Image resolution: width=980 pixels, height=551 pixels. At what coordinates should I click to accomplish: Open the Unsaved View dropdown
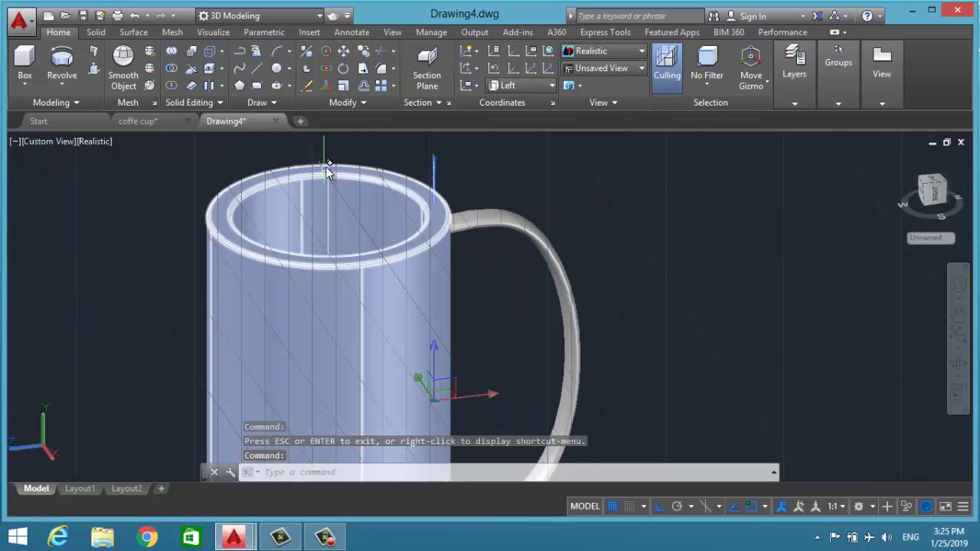point(604,68)
